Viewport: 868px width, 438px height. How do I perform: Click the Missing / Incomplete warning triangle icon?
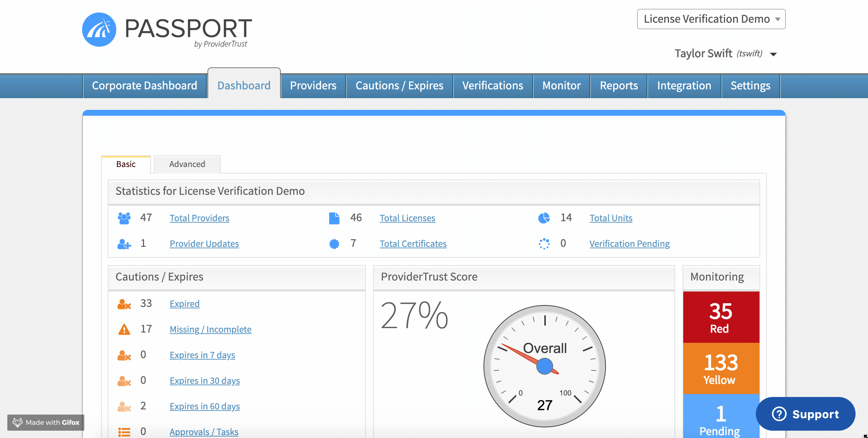click(124, 329)
